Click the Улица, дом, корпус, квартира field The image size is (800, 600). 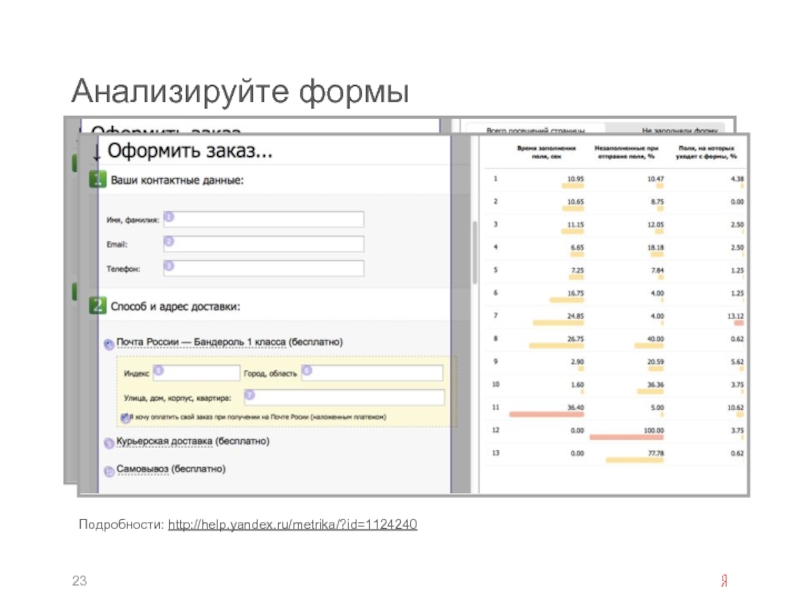[344, 397]
